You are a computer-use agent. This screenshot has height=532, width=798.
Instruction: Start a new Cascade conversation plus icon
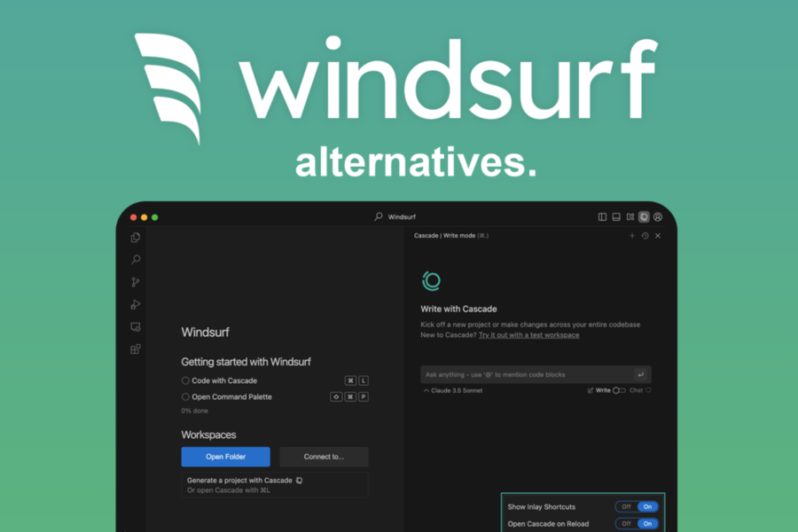click(x=632, y=236)
